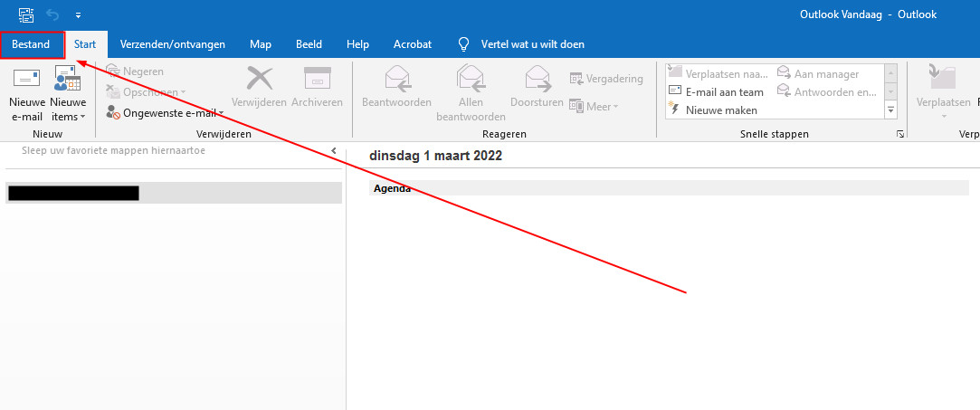Click the Verwijderen X icon
The image size is (980, 410).
[x=259, y=79]
